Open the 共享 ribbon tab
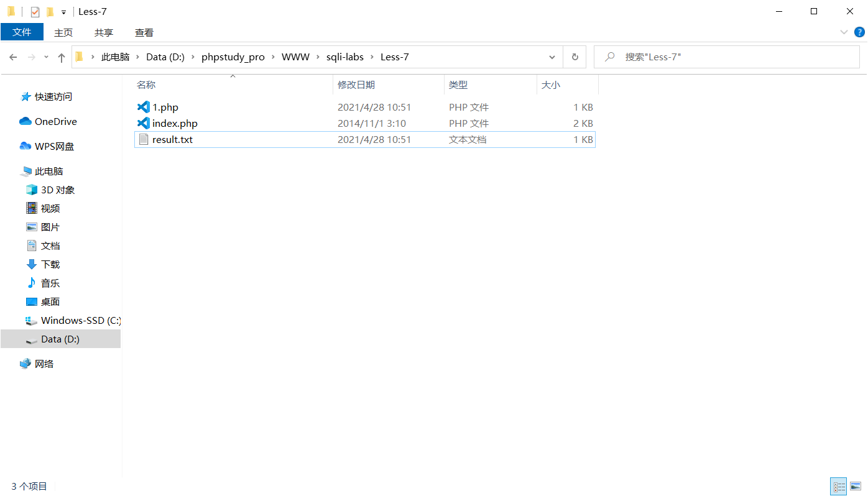This screenshot has height=496, width=868. click(104, 32)
